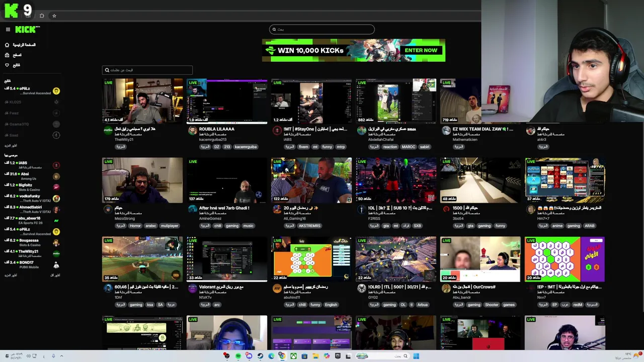Screen dimensions: 644x362
Task: Open After hné wel 7arb Ghadi stream title
Action: click(224, 208)
